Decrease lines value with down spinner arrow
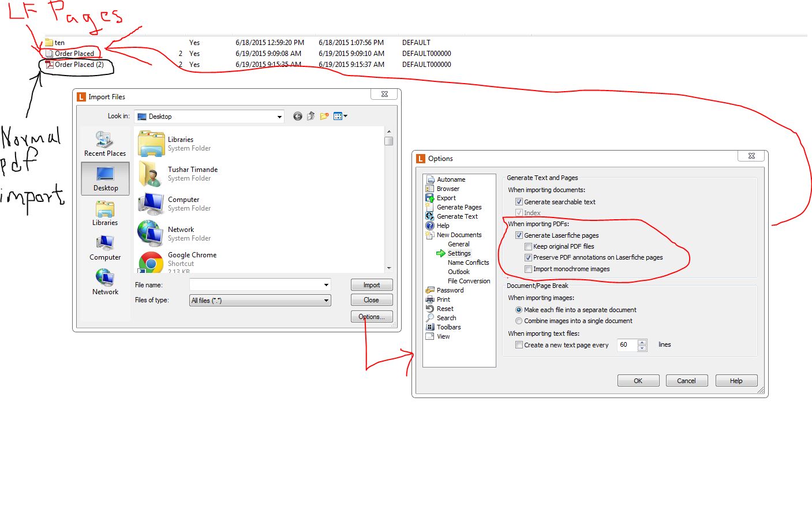Image resolution: width=812 pixels, height=510 pixels. [642, 348]
